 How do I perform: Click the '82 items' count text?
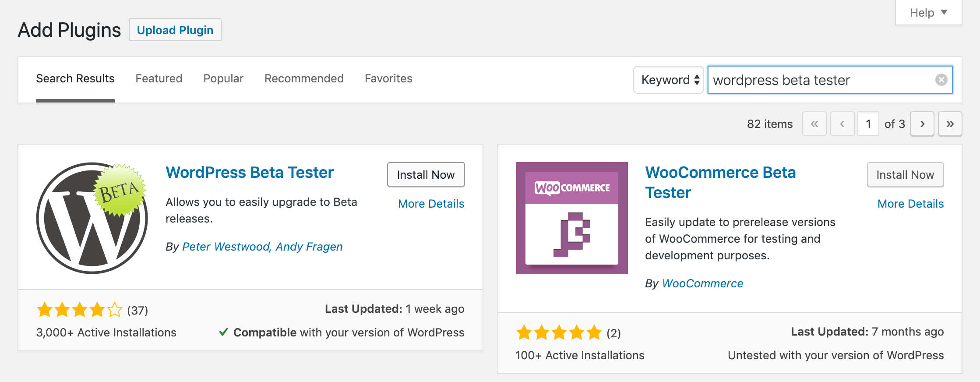point(770,124)
